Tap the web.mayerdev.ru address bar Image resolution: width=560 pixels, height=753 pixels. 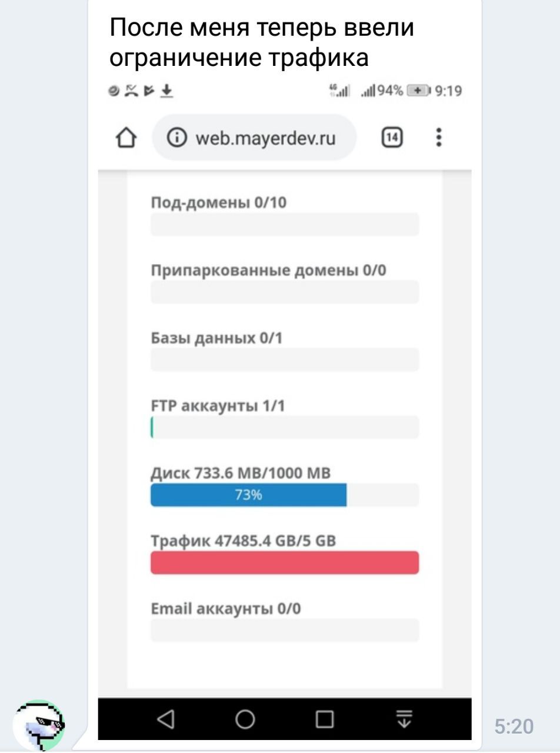tap(265, 138)
